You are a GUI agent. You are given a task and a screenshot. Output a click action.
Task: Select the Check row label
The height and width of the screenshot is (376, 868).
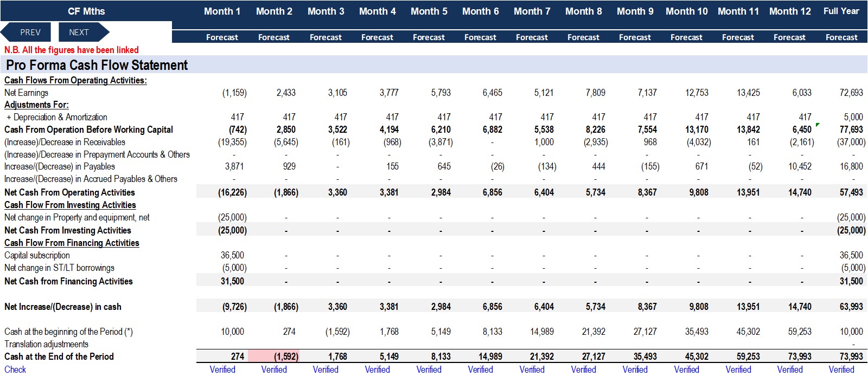(15, 369)
